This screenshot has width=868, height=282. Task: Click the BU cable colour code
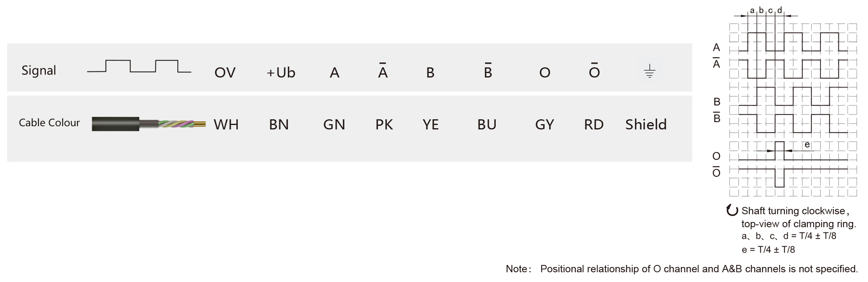pyautogui.click(x=487, y=125)
